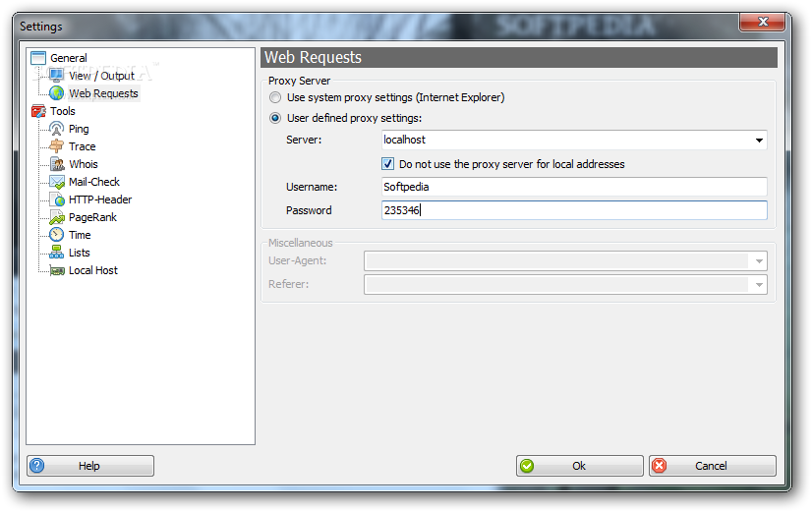Screen dimensions: 812x512
Task: Open Lists settings
Action: click(x=80, y=253)
